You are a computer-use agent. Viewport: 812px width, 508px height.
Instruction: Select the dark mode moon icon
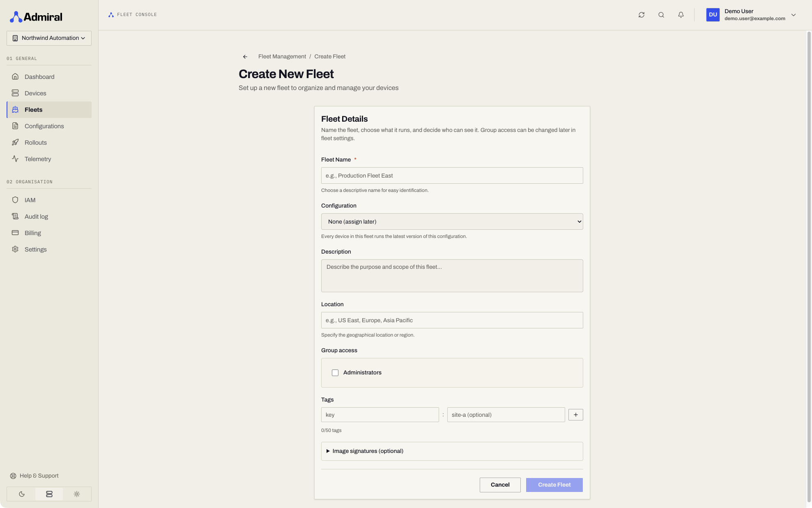click(22, 494)
